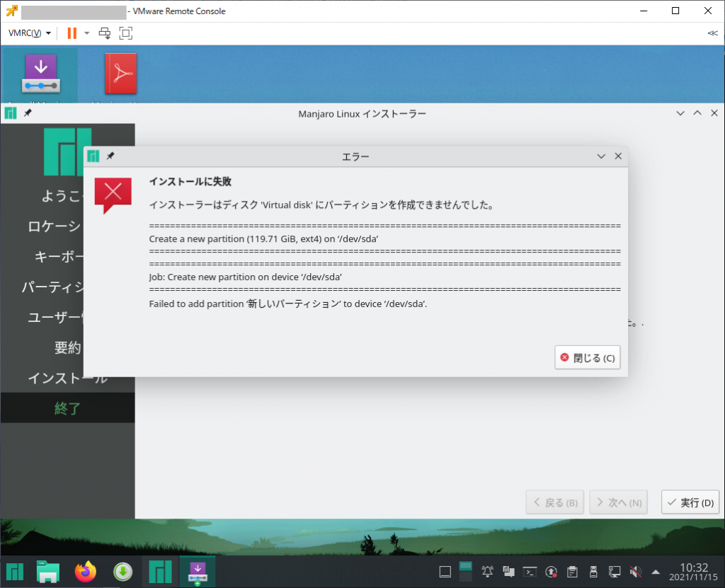
Task: Click the muted volume tray icon
Action: 636,572
